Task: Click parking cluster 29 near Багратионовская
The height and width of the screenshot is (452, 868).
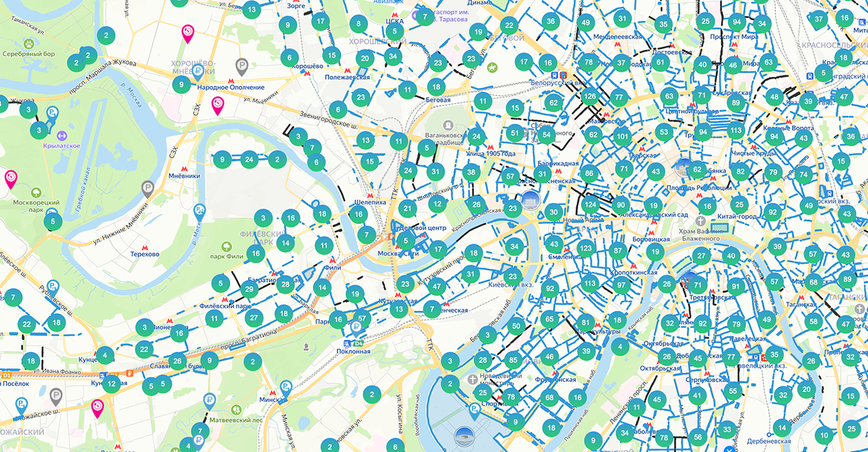Action: click(249, 289)
